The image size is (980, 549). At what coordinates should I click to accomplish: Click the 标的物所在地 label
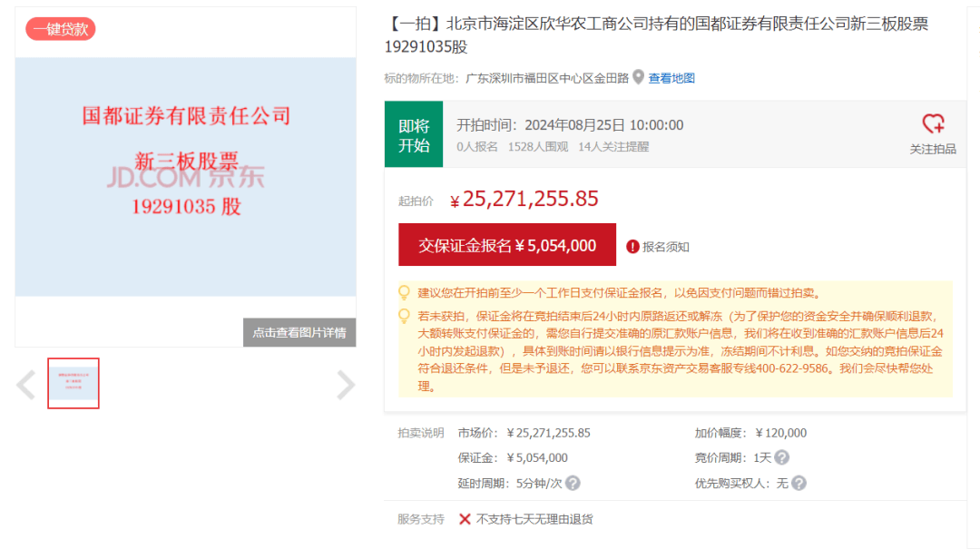pos(421,78)
